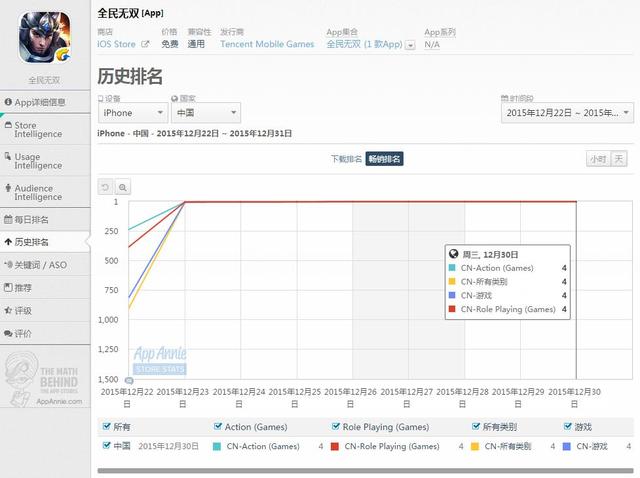Open 评价 in the sidebar
This screenshot has width=640, height=478.
[45, 333]
